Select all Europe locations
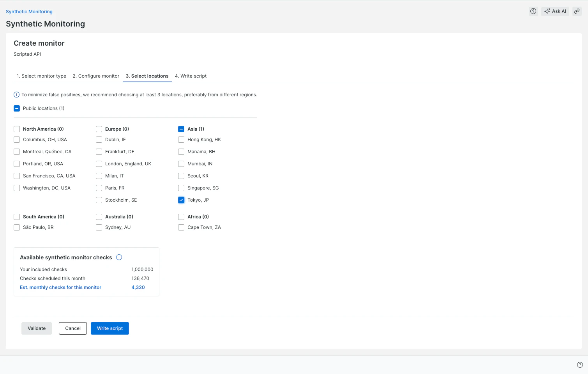The height and width of the screenshot is (374, 588). coord(99,129)
